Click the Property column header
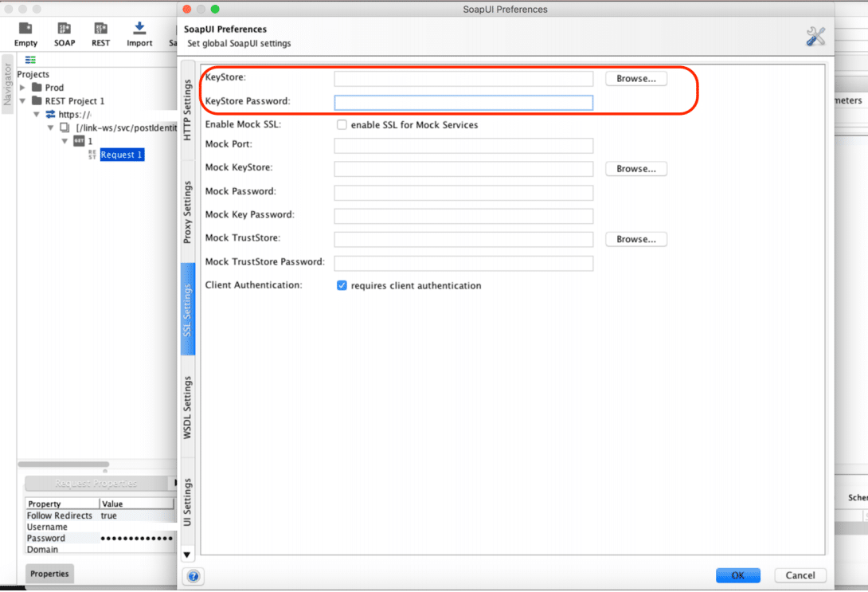Viewport: 868px width, 592px height. [x=63, y=504]
